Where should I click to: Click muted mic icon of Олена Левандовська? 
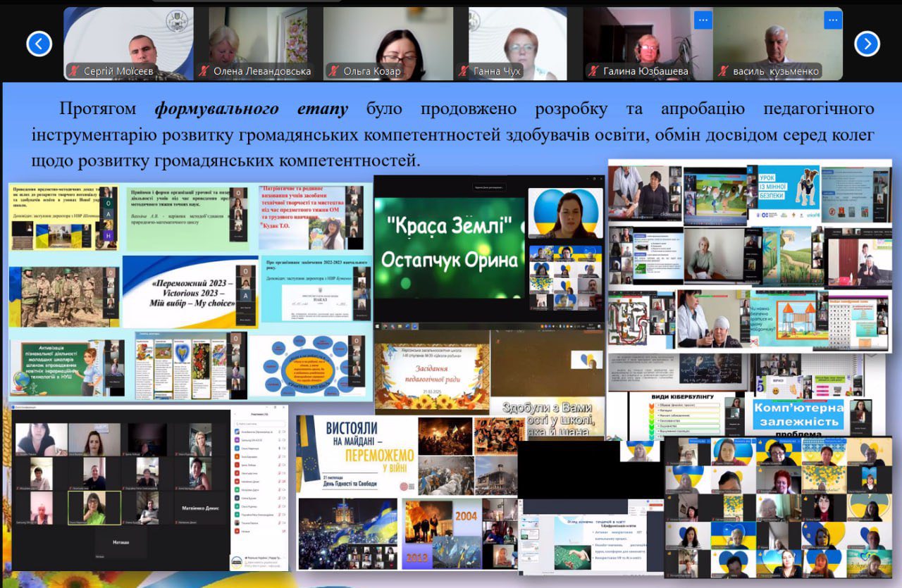(204, 71)
